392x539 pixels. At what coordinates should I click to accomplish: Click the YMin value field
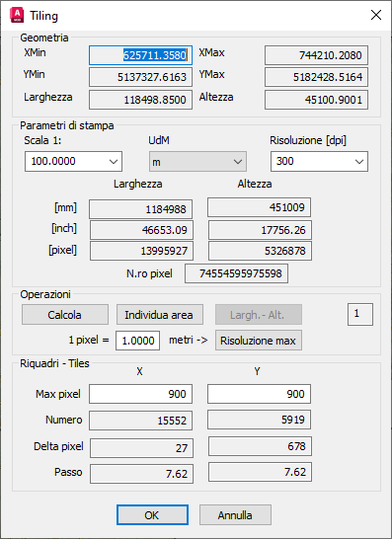(x=140, y=77)
